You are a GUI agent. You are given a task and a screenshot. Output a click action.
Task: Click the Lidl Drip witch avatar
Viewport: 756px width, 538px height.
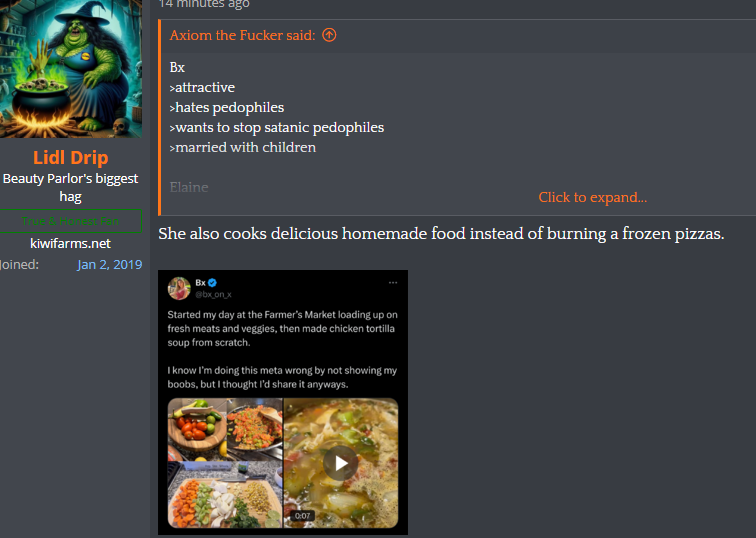coord(71,69)
